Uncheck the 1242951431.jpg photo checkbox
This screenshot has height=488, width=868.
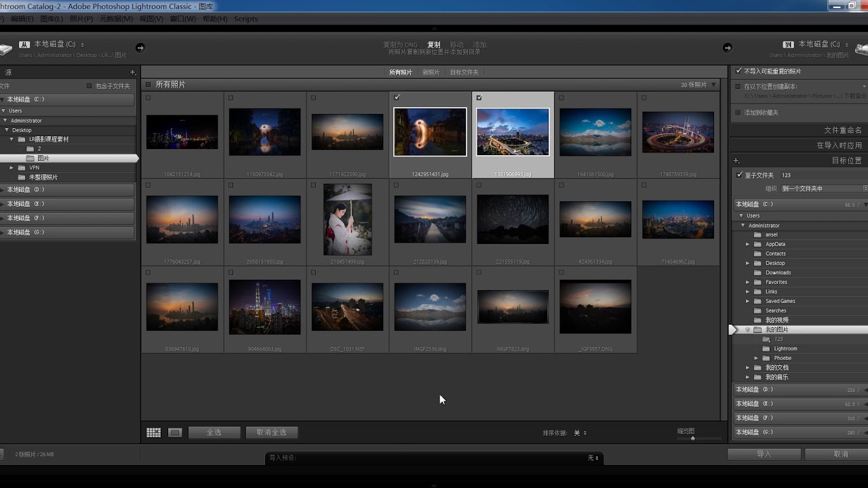(x=397, y=98)
